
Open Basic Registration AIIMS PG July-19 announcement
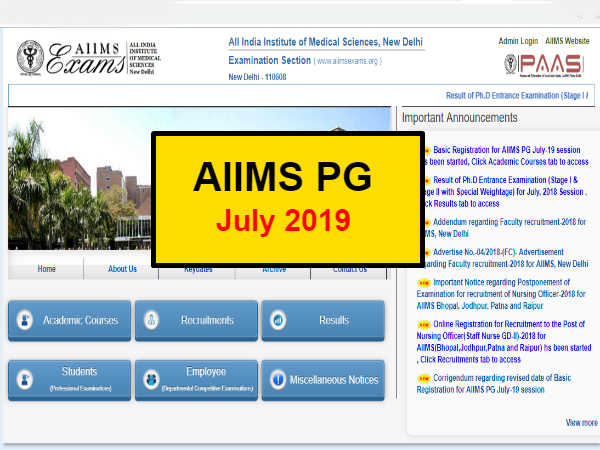point(506,156)
